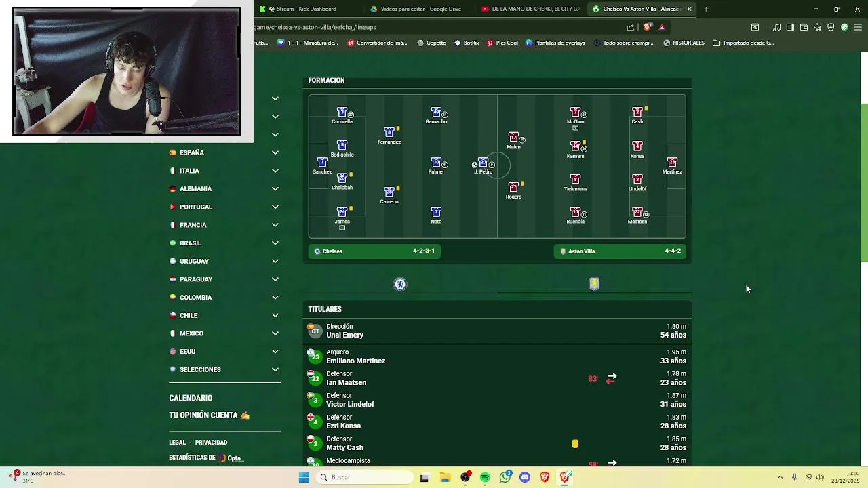The width and height of the screenshot is (868, 488).
Task: Open the HISTORIALES bookmark
Action: click(684, 43)
